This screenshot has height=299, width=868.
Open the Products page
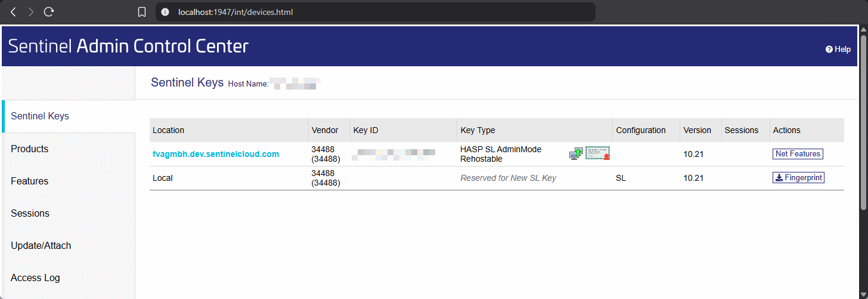[30, 149]
